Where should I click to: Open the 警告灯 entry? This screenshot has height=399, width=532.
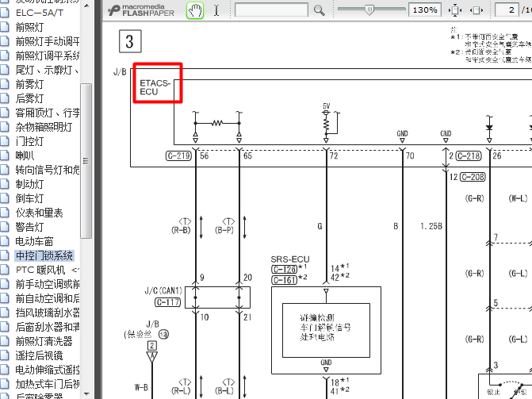pyautogui.click(x=29, y=227)
